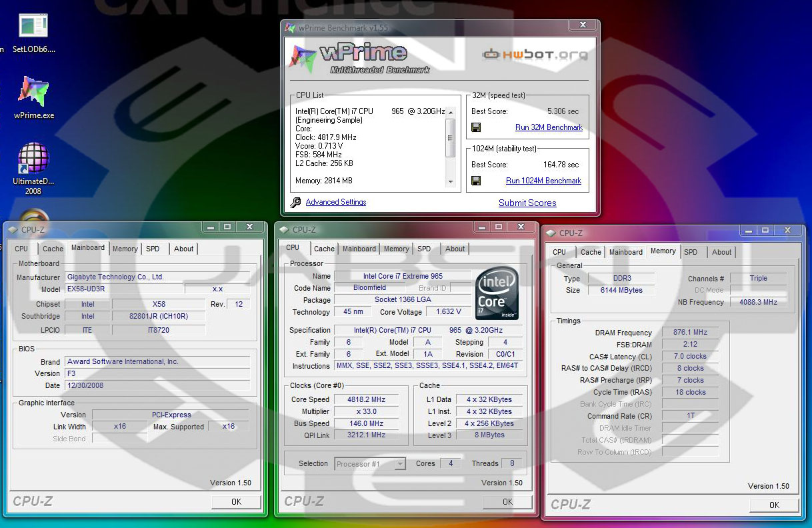
Task: Open About tab in the middle CPU-Z window
Action: pyautogui.click(x=455, y=249)
